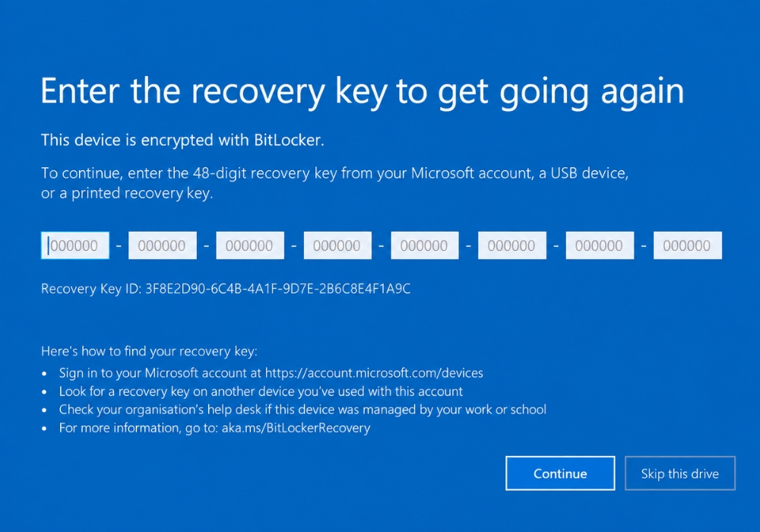The image size is (760, 532).
Task: Click the aka.ms/BitLockerRecovery information line
Action: [215, 429]
